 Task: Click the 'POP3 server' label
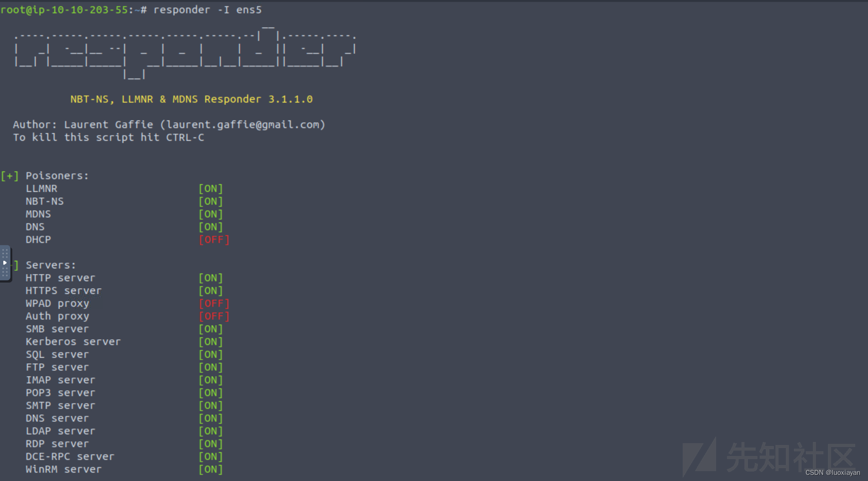click(61, 393)
